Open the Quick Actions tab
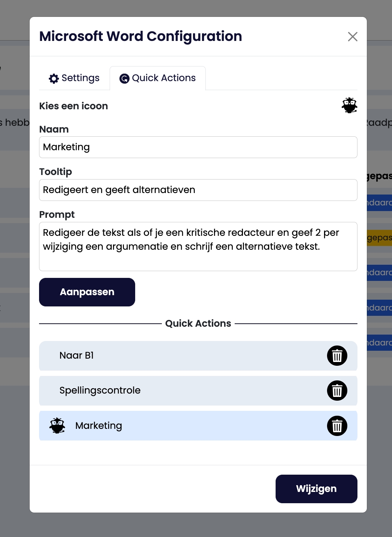The width and height of the screenshot is (392, 537). pyautogui.click(x=158, y=78)
